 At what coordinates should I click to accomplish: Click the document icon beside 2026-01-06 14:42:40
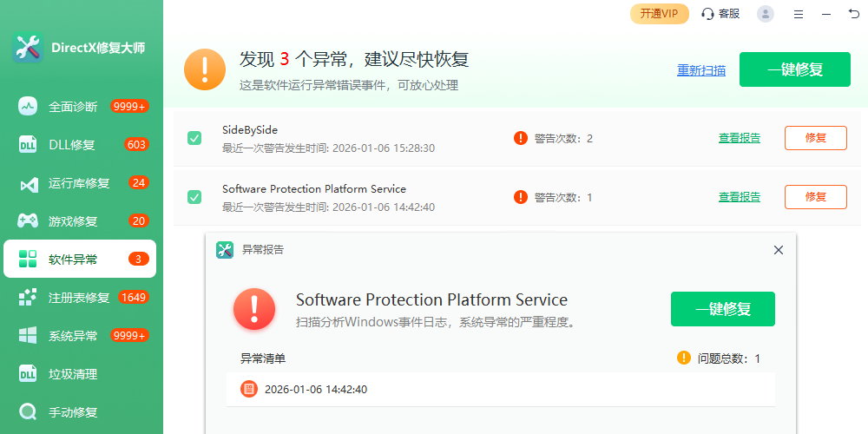click(x=249, y=389)
